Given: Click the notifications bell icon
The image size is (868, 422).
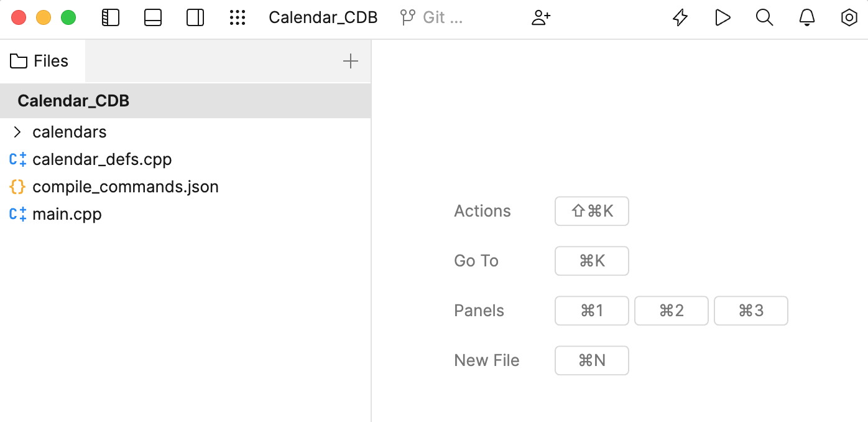Looking at the screenshot, I should tap(806, 17).
